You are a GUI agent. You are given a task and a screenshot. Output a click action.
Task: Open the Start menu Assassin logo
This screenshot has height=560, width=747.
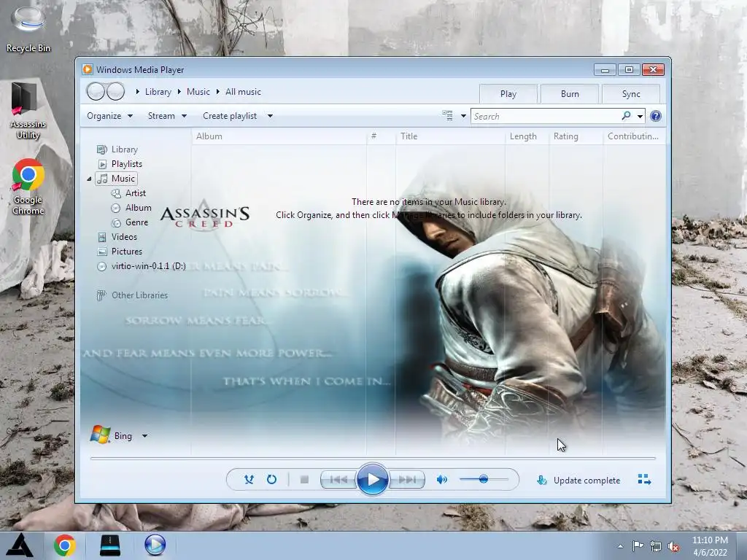coord(20,545)
